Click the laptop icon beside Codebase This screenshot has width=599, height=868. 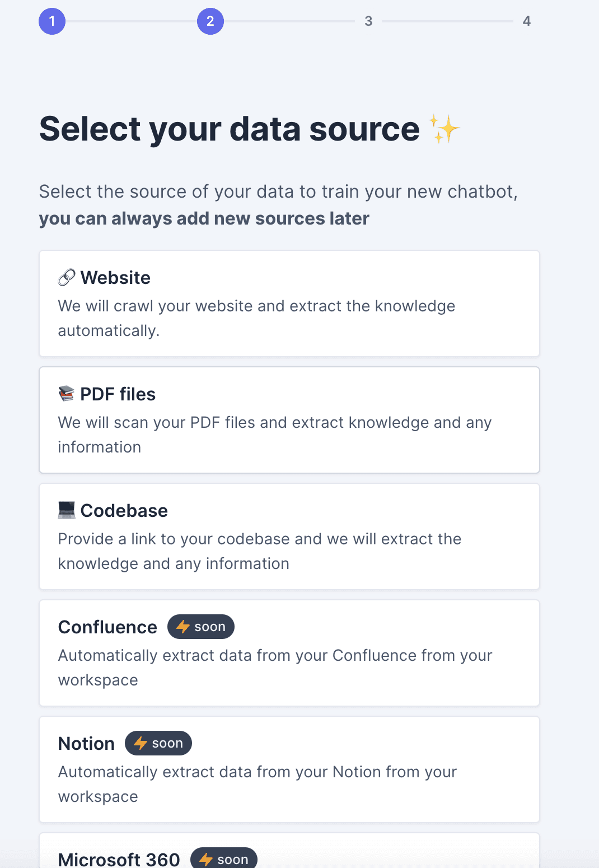(x=67, y=510)
